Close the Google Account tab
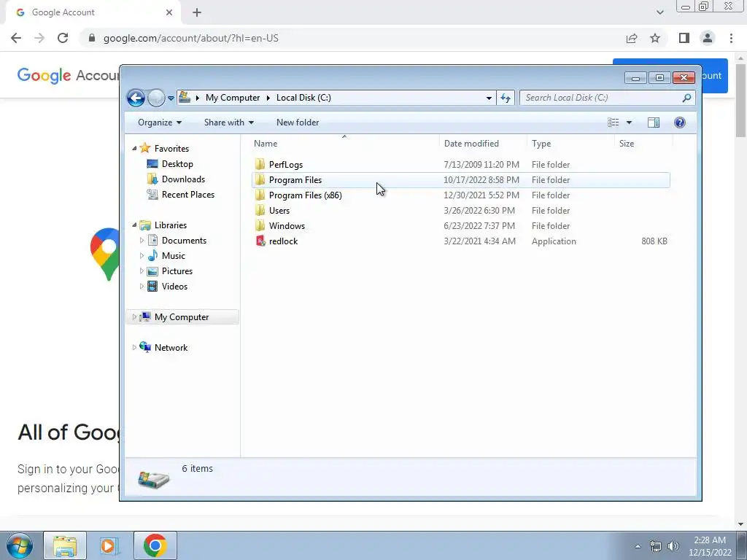747x560 pixels. (x=169, y=12)
